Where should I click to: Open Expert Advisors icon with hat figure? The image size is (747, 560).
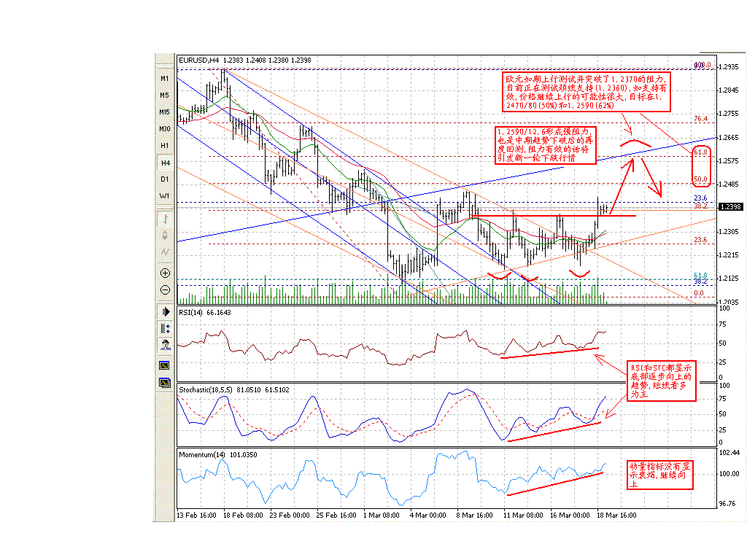pyautogui.click(x=166, y=345)
